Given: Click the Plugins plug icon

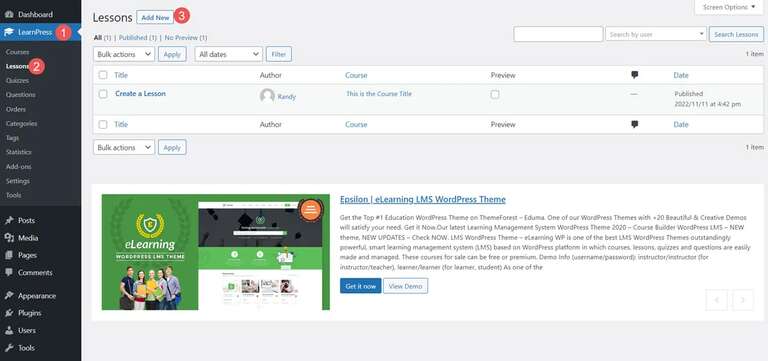Looking at the screenshot, I should pyautogui.click(x=9, y=313).
